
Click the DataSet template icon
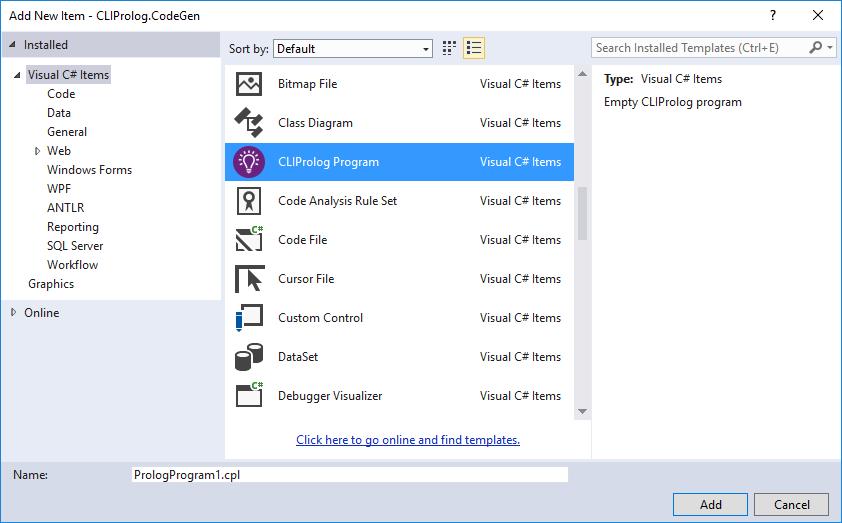click(x=249, y=357)
